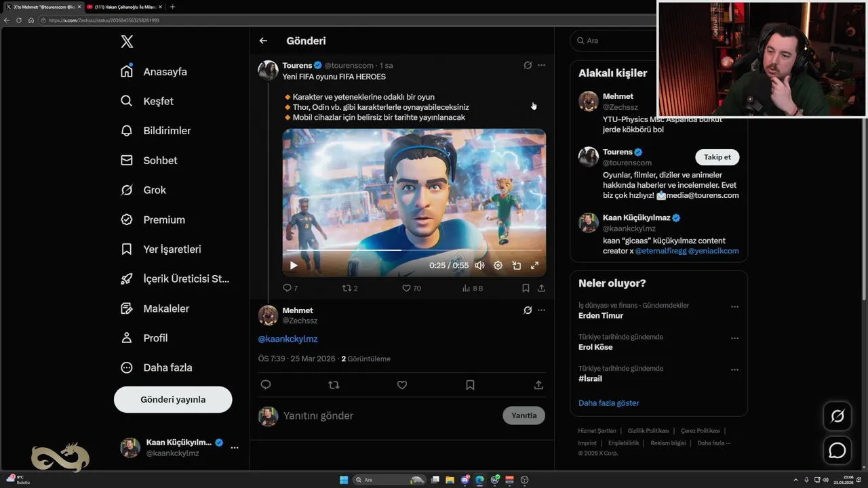Viewport: 868px width, 488px height.
Task: Click the @kaankckylmz mention link
Action: coord(288,339)
